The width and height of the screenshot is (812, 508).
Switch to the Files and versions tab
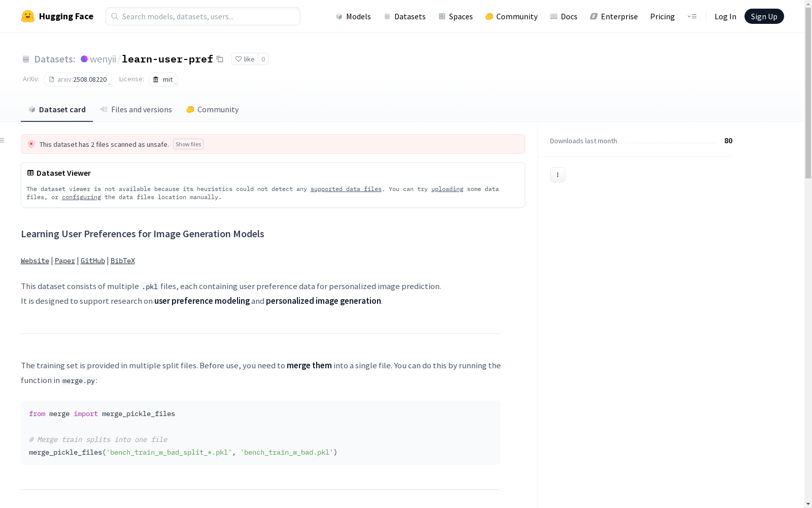coord(136,110)
